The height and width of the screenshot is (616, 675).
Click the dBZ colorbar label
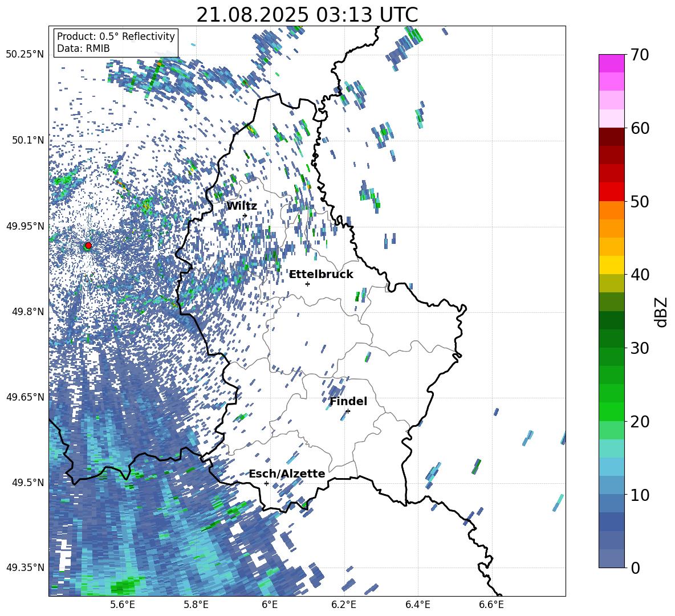tap(662, 312)
